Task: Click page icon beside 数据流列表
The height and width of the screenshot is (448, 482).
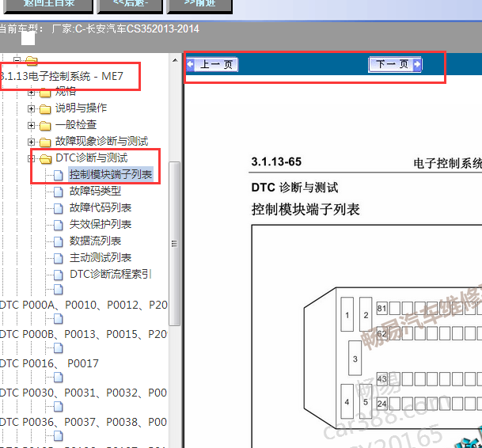Action: coord(58,241)
